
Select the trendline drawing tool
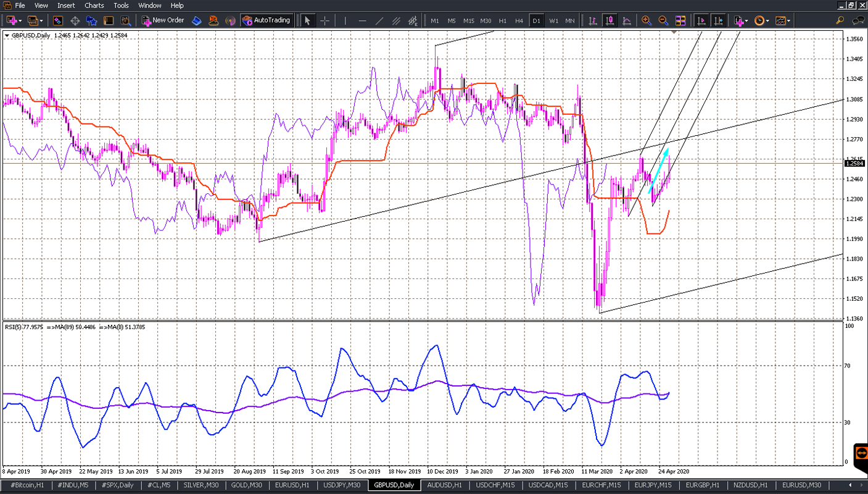379,20
